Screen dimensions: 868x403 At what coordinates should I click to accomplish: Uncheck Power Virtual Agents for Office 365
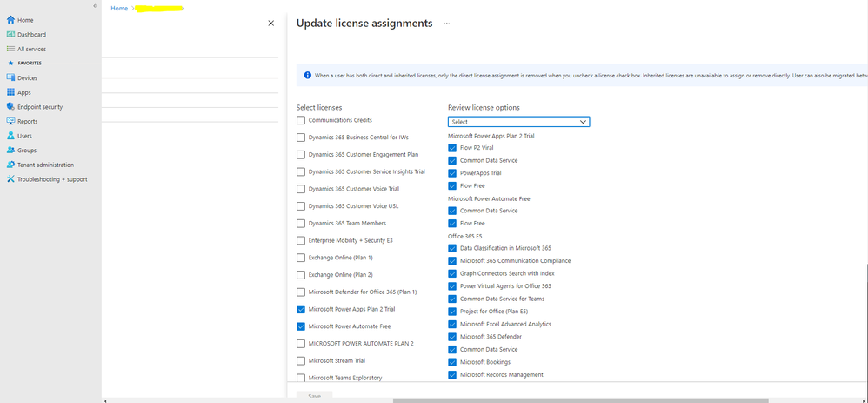[x=452, y=286]
